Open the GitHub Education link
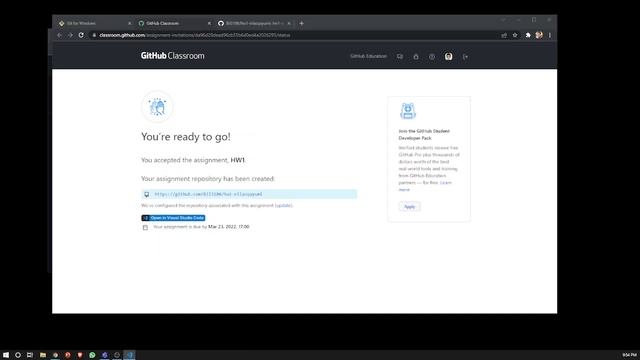Image resolution: width=640 pixels, height=360 pixels. [x=368, y=56]
